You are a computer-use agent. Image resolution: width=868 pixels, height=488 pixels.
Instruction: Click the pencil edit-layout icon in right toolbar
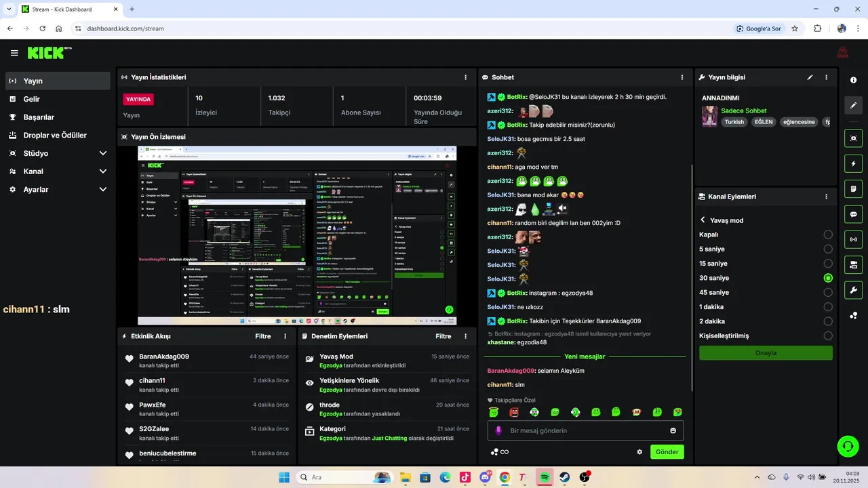pos(853,105)
